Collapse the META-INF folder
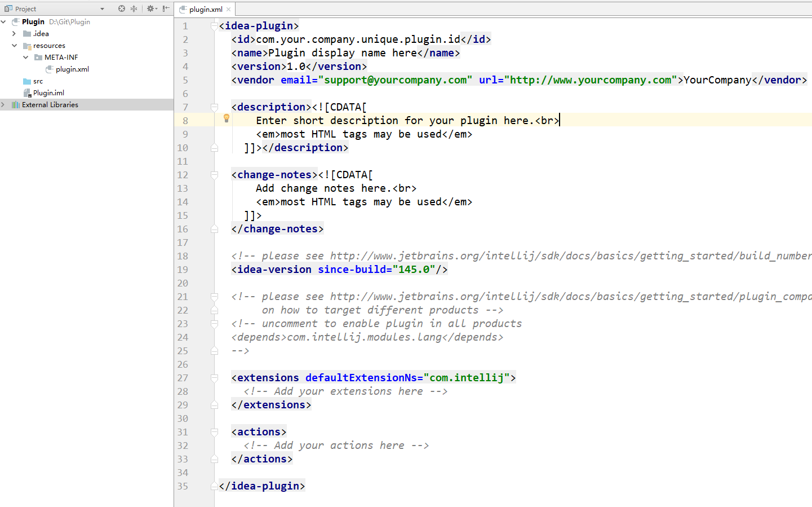 (x=25, y=58)
